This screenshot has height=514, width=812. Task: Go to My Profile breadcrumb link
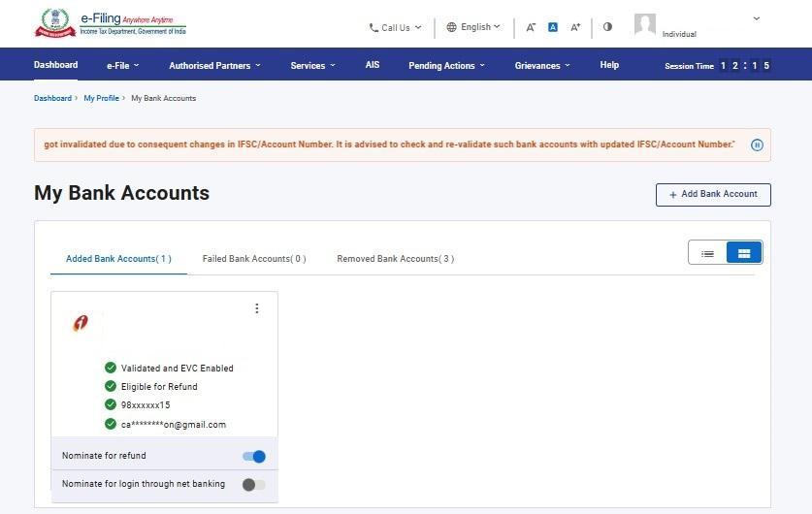click(x=101, y=98)
